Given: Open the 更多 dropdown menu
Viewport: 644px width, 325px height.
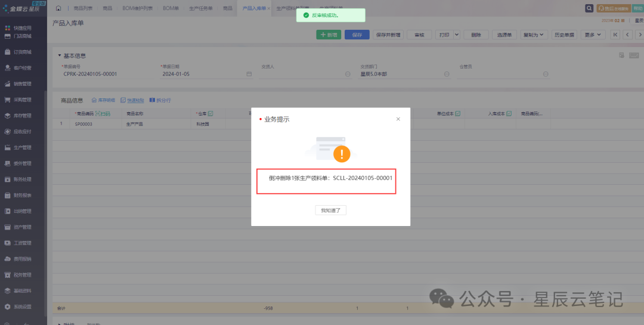Looking at the screenshot, I should click(x=593, y=35).
